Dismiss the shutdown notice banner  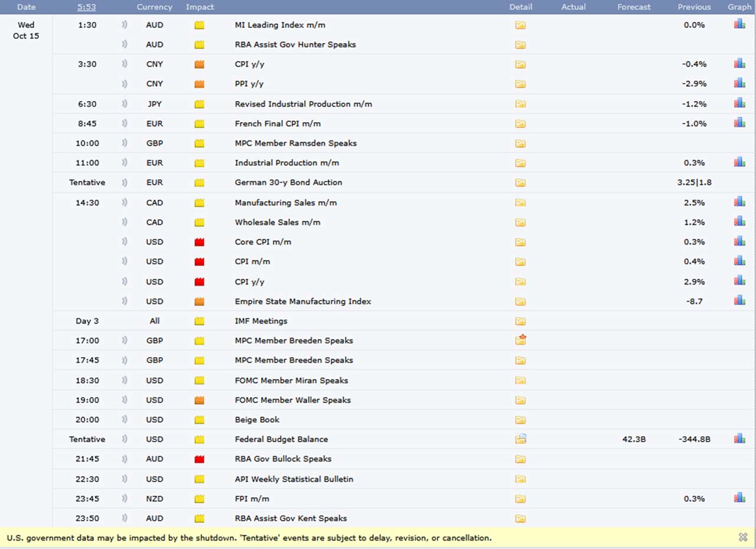coord(743,537)
